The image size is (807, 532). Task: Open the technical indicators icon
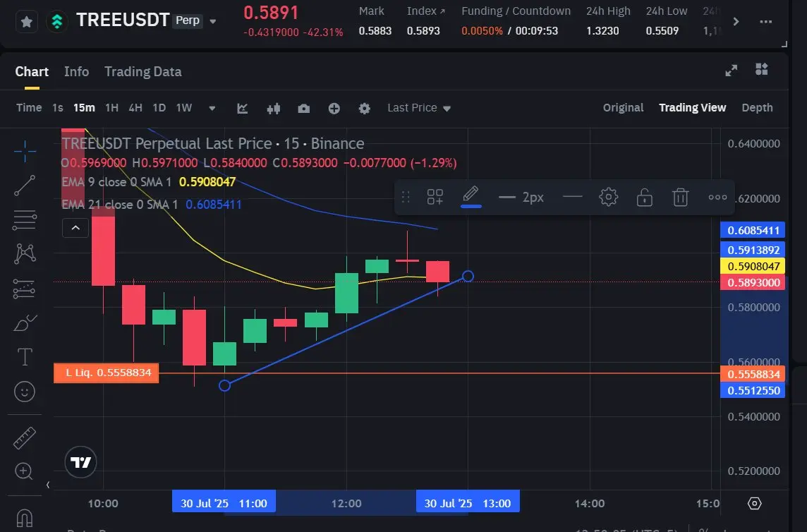[243, 108]
